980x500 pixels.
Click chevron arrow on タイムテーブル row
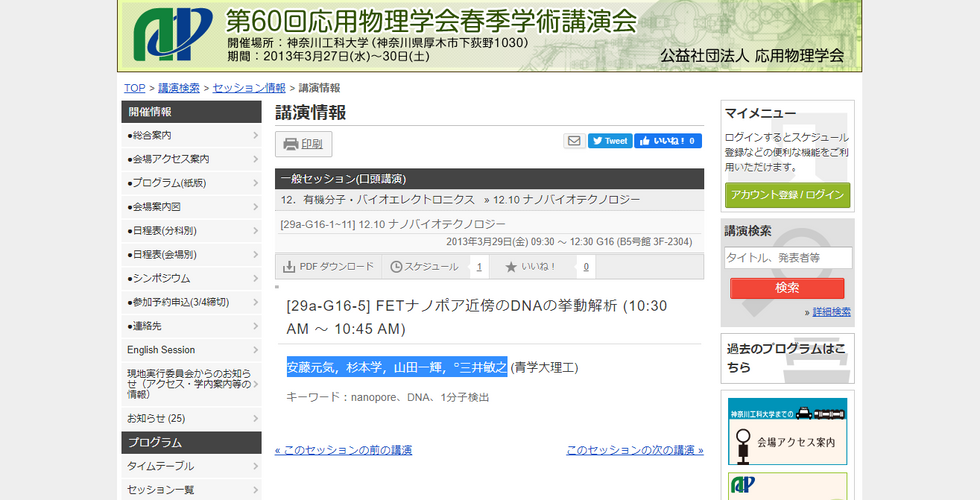point(256,466)
